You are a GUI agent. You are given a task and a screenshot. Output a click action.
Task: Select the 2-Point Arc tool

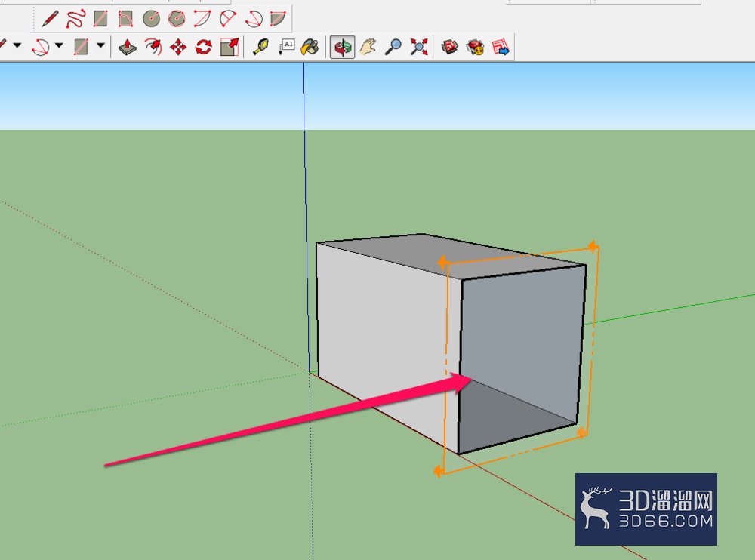tap(227, 19)
